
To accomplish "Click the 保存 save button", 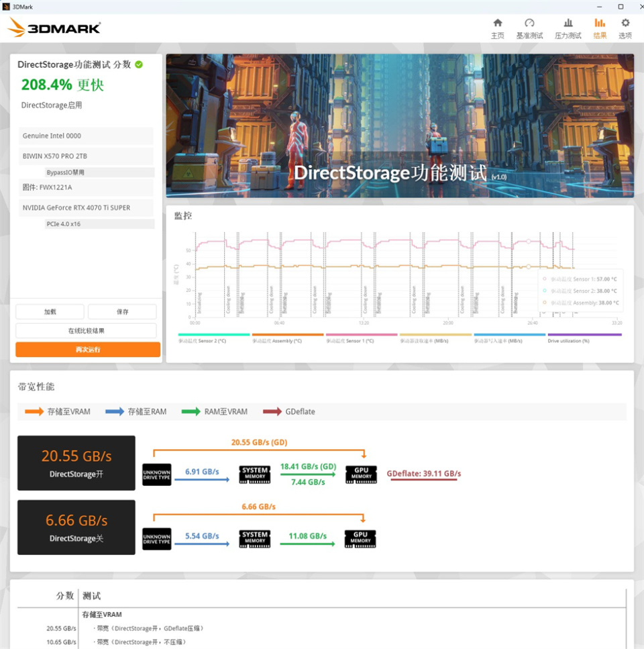I will (x=123, y=311).
